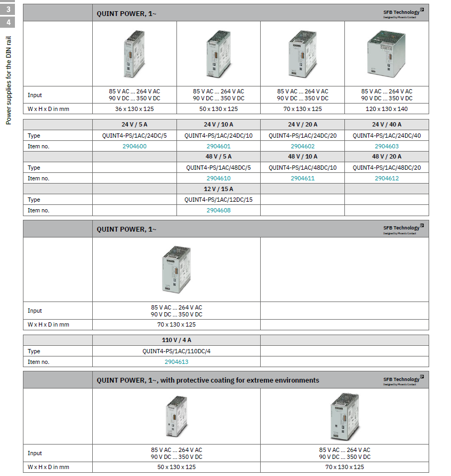Open item number link 2904612
Image resolution: width=451 pixels, height=476 pixels.
pyautogui.click(x=386, y=178)
